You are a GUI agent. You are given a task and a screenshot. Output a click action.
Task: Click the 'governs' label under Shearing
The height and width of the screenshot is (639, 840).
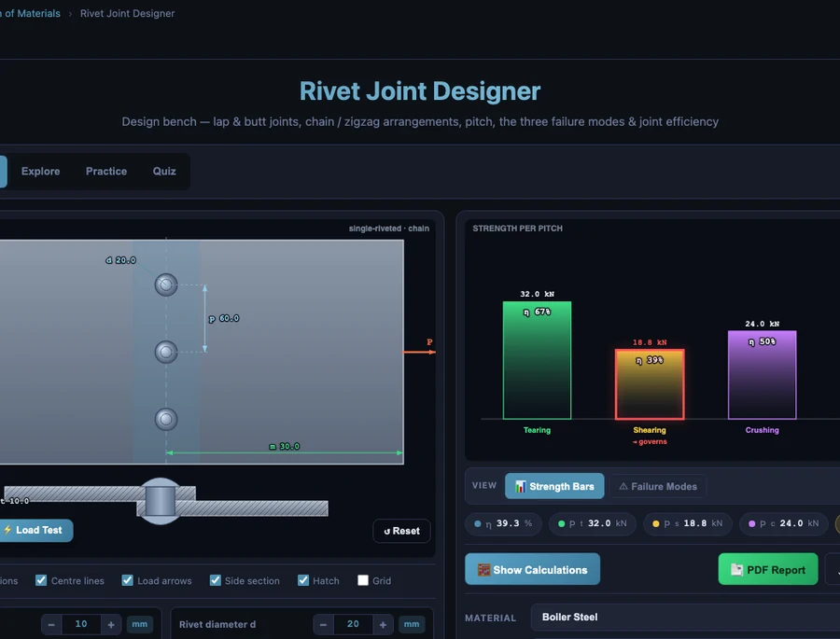pyautogui.click(x=650, y=442)
